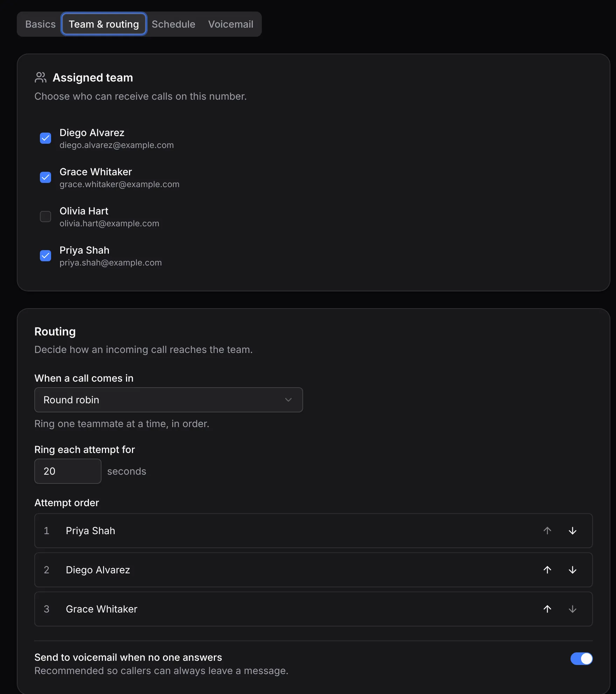The height and width of the screenshot is (694, 616).
Task: Move Grace Whitaker up in attempt order
Action: tap(547, 609)
